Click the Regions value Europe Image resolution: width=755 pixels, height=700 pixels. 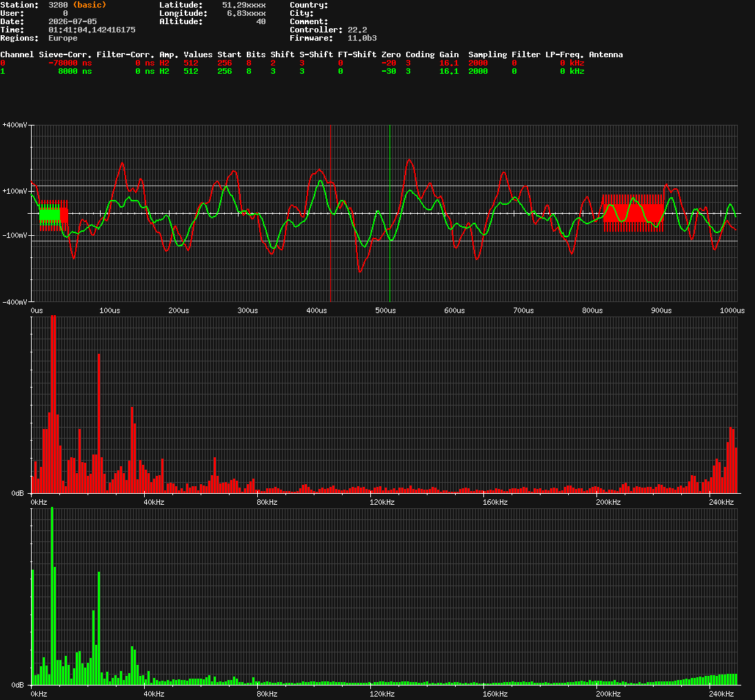pos(63,38)
